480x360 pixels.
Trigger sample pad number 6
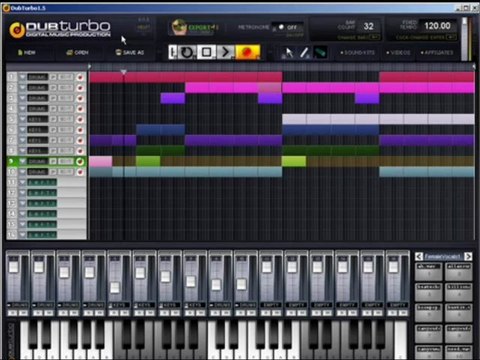(x=459, y=313)
